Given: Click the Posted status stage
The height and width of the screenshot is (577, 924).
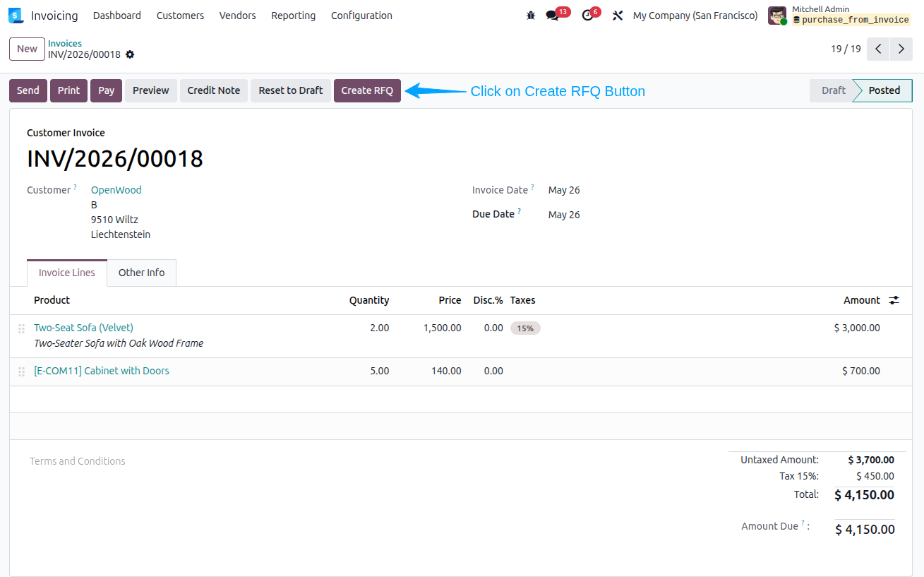Looking at the screenshot, I should tap(884, 90).
